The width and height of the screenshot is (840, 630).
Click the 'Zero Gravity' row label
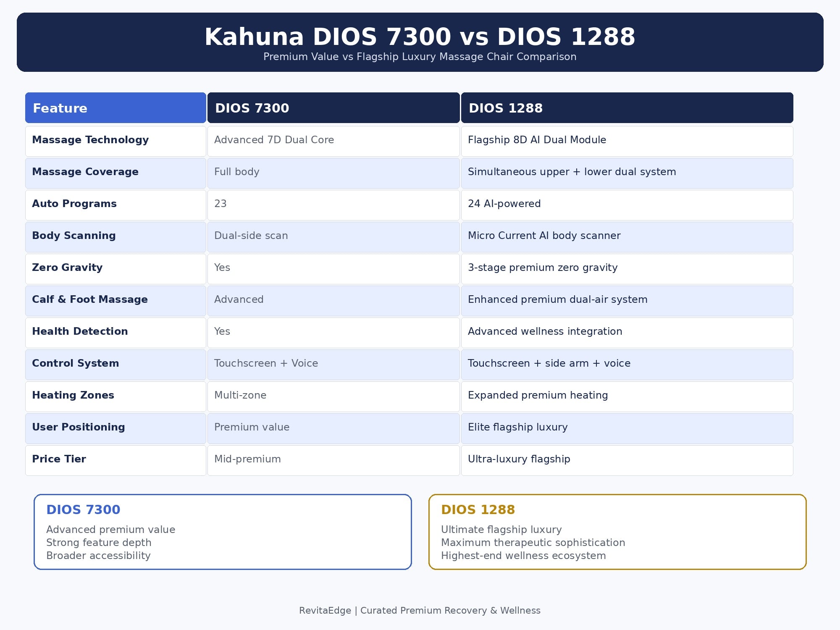[67, 268]
